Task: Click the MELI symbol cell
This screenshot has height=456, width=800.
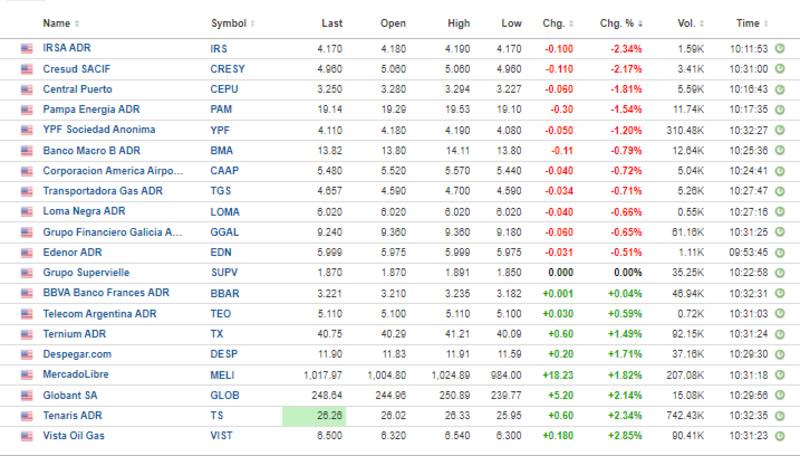Action: 222,375
